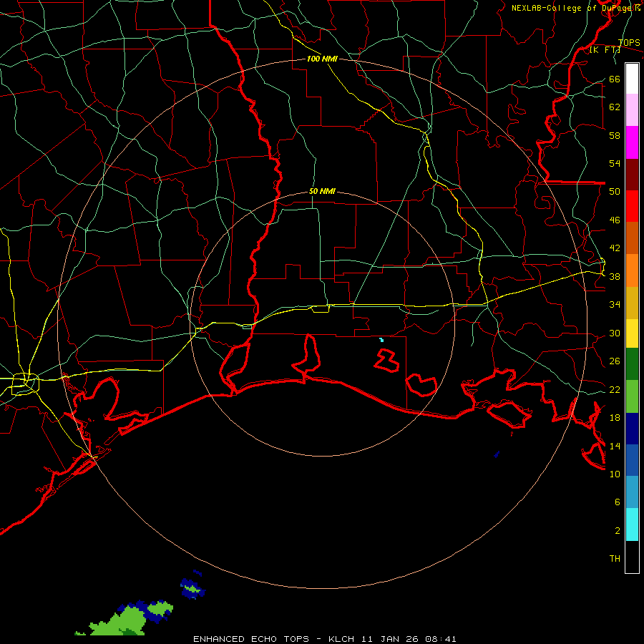
Task: Click the light green 26 kft legend swatch
Action: click(632, 396)
